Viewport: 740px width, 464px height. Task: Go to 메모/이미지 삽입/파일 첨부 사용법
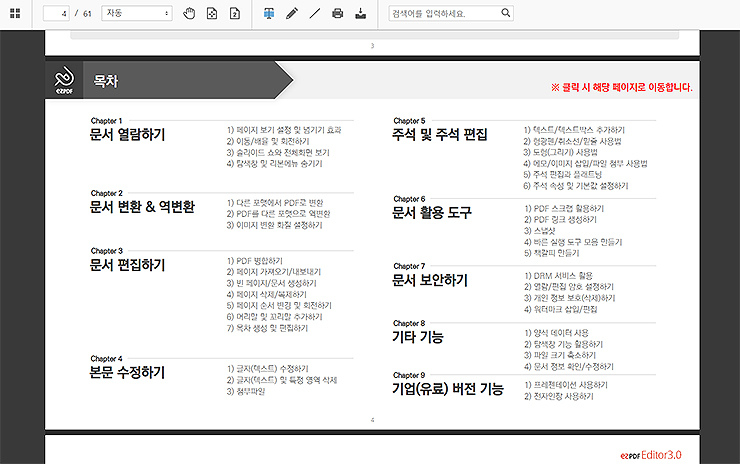[585, 163]
